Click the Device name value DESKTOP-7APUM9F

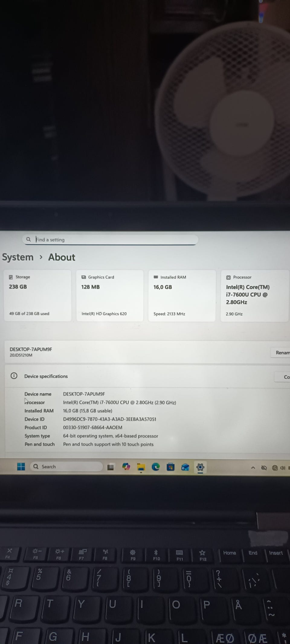point(84,394)
